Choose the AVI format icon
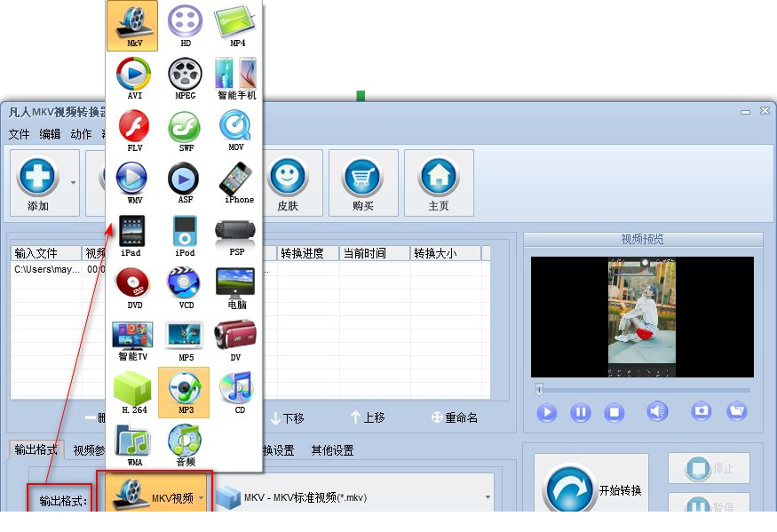 pyautogui.click(x=131, y=75)
